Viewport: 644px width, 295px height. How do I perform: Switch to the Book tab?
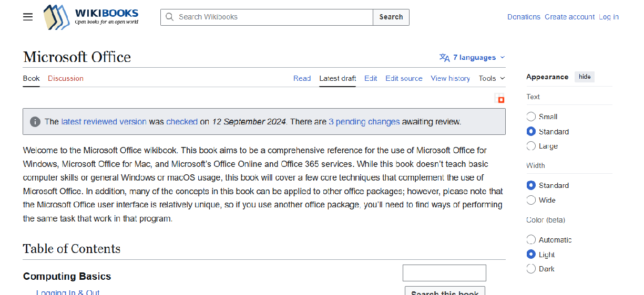tap(31, 78)
